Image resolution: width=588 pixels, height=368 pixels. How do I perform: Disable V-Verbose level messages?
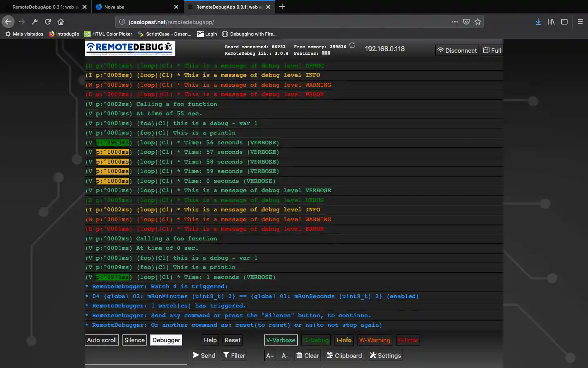[281, 340]
